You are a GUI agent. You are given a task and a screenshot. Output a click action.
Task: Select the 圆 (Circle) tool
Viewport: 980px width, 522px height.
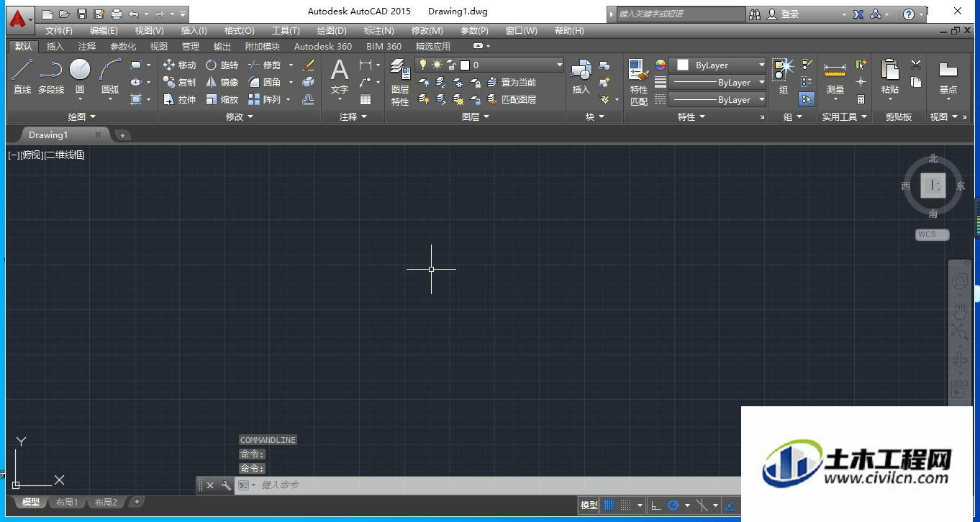coord(80,76)
